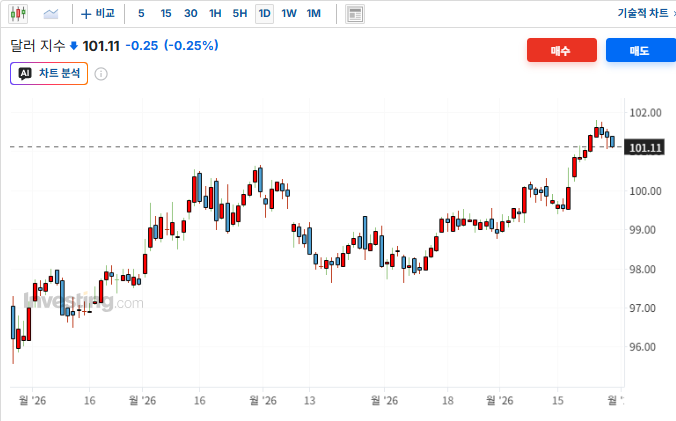Viewport: 676px width, 421px height.
Task: Click the 98.00 price axis label
Action: click(x=642, y=269)
